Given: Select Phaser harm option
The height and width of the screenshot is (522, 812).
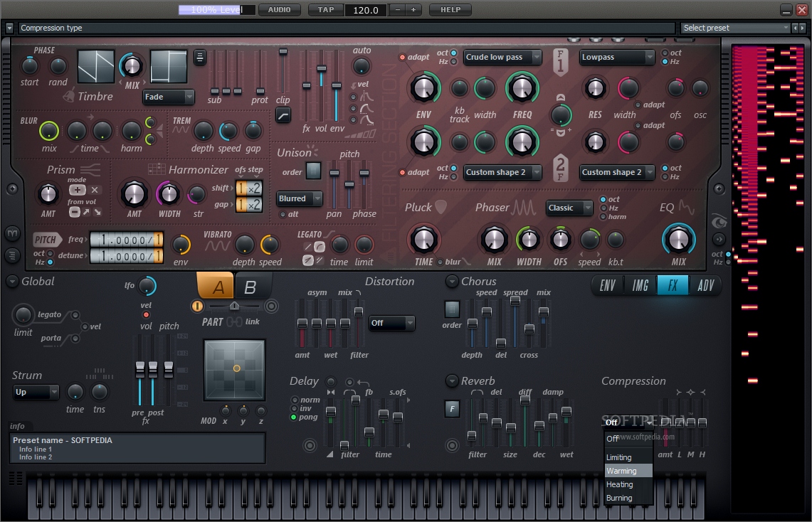Looking at the screenshot, I should click(603, 217).
